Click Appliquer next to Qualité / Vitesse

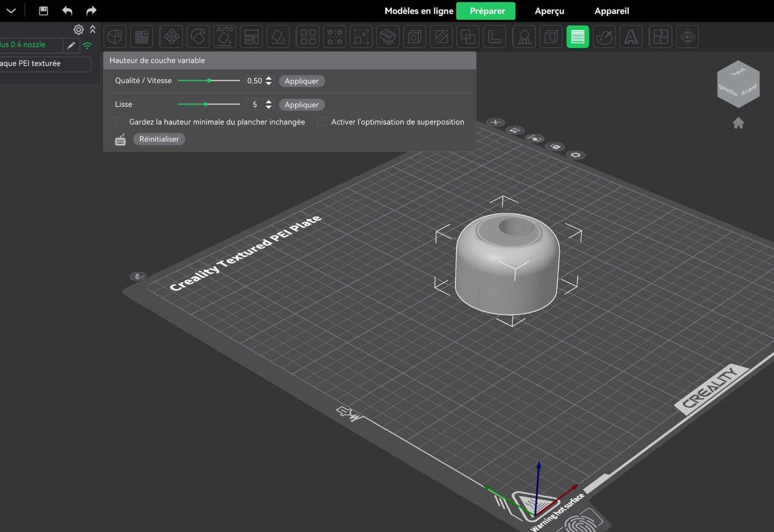pyautogui.click(x=302, y=81)
